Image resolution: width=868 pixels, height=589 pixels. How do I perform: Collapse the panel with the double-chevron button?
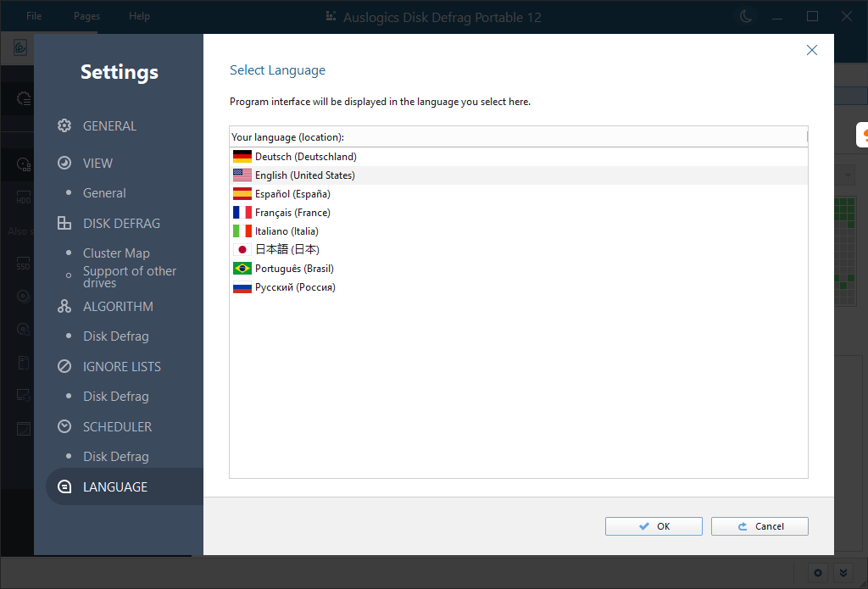point(843,573)
